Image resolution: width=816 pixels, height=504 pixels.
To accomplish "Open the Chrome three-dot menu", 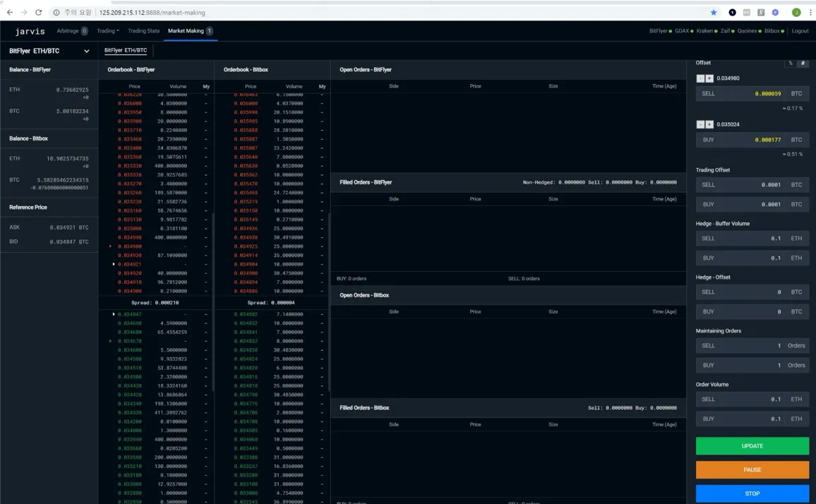I will tap(810, 13).
